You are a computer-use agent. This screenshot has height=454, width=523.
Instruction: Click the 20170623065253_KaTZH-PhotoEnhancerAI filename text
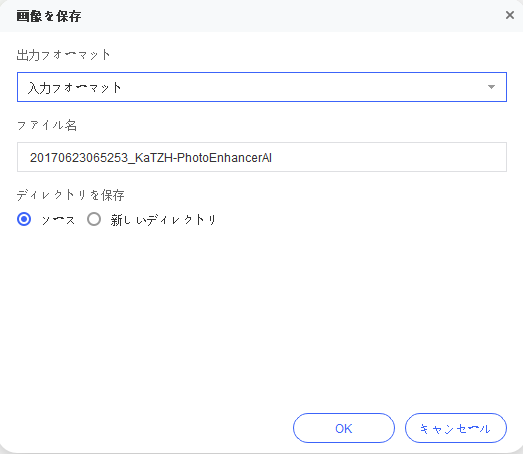point(151,157)
